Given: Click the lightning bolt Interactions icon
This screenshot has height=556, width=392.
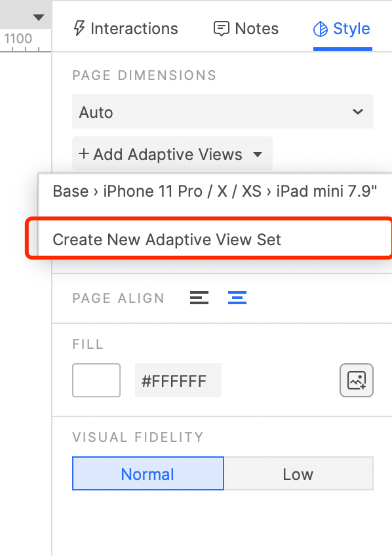Looking at the screenshot, I should 79,28.
